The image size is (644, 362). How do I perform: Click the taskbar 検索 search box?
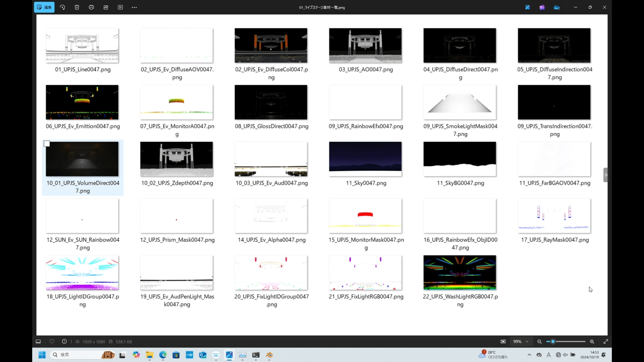[83, 355]
